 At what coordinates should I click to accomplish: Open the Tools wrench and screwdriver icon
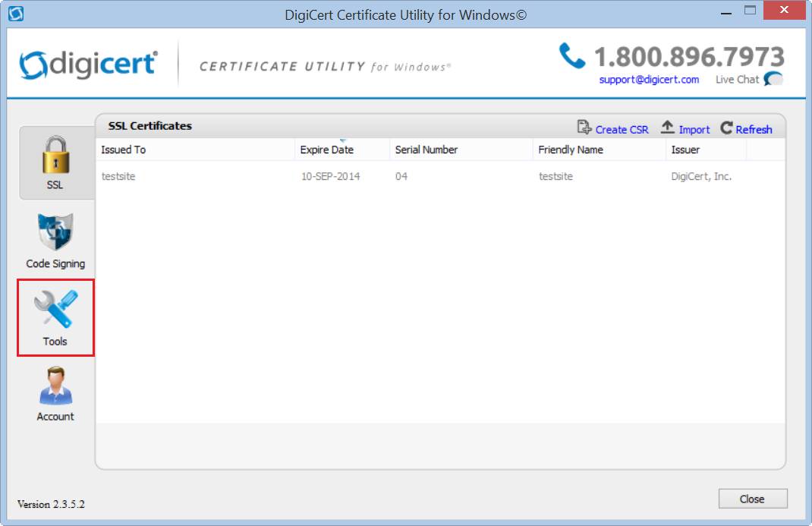point(55,311)
